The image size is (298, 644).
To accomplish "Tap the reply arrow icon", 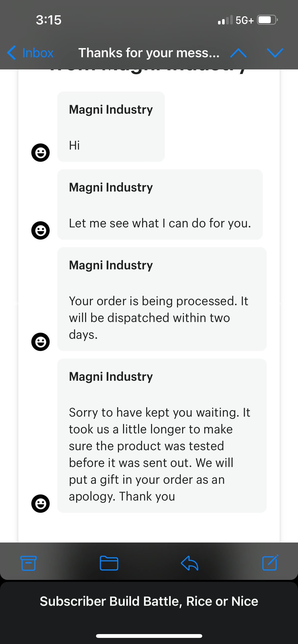I will click(189, 563).
